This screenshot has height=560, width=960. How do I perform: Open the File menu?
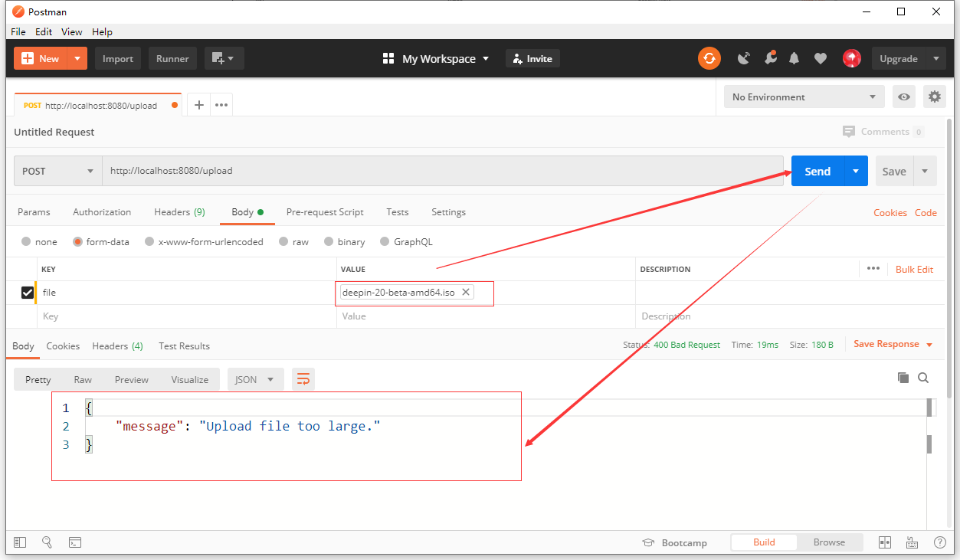click(x=18, y=31)
